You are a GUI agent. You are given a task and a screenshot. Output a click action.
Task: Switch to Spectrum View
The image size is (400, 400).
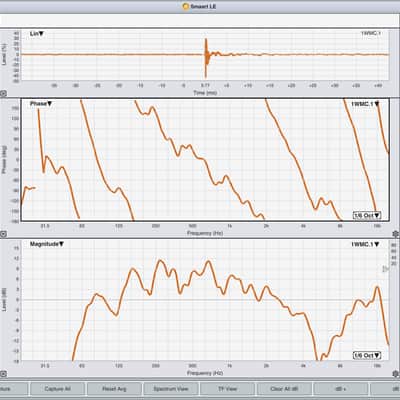click(171, 389)
